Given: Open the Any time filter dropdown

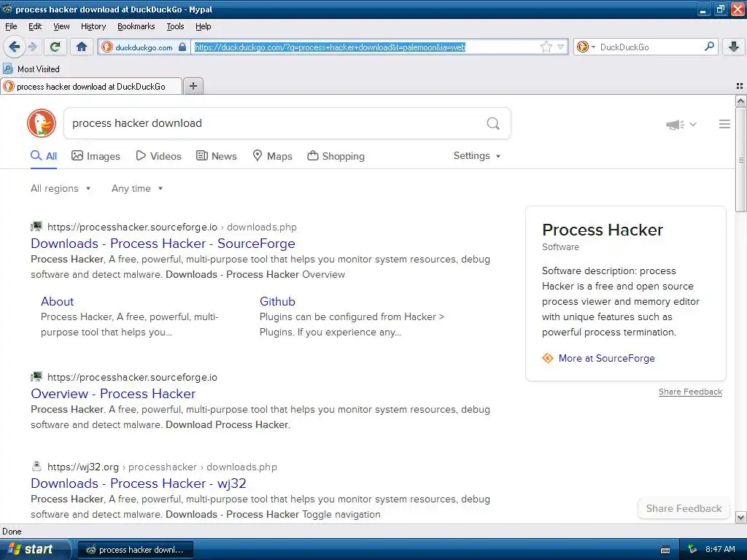Looking at the screenshot, I should [x=137, y=189].
